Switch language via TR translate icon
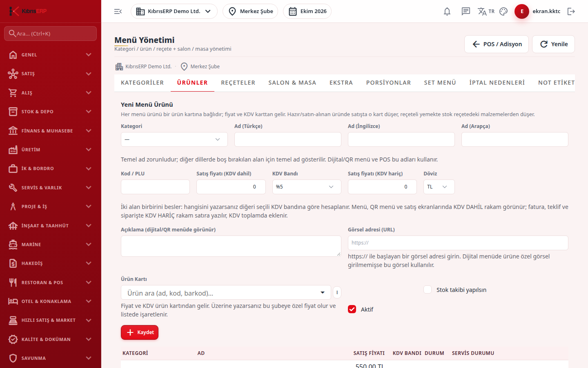 486,11
